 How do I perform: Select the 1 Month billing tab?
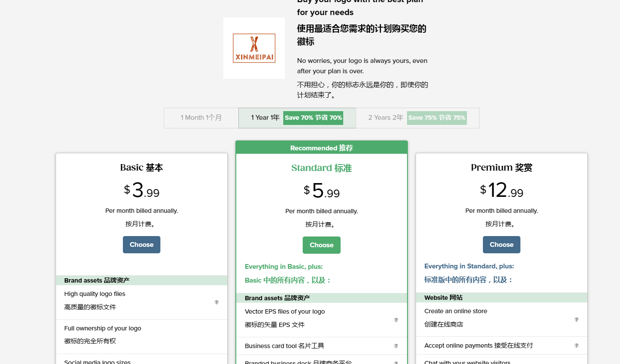pos(201,118)
